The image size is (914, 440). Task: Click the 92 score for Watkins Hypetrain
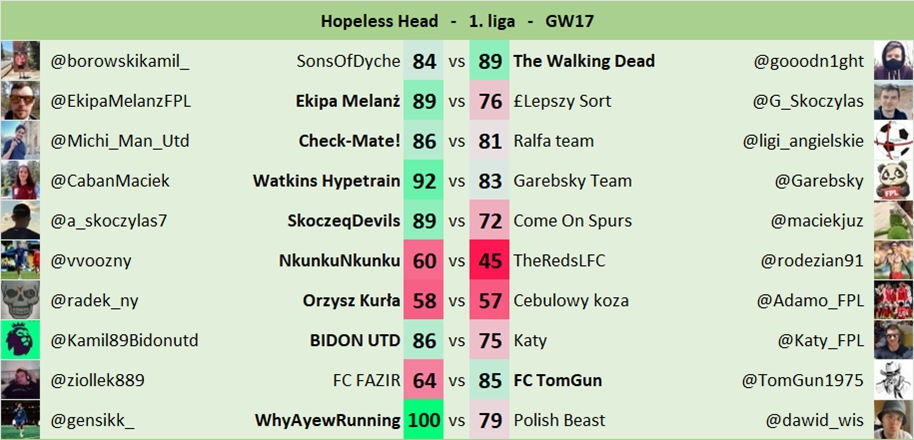pos(424,181)
